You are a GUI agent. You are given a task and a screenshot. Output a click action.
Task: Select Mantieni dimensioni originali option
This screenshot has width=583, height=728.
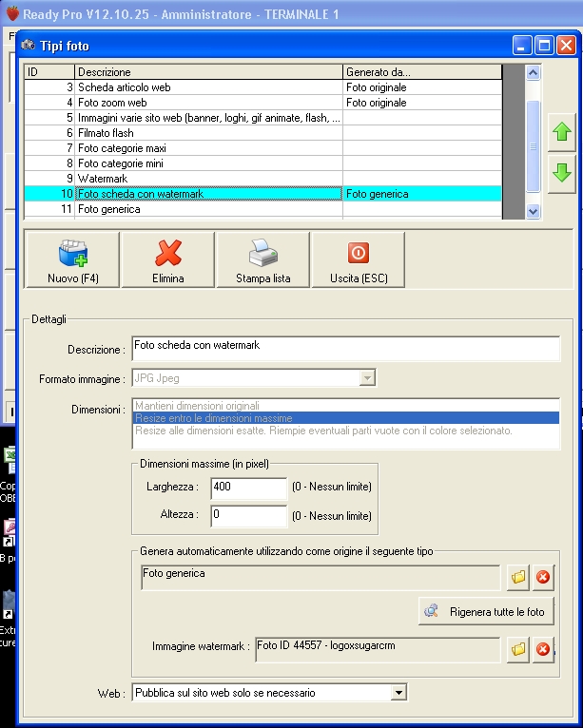click(x=346, y=406)
